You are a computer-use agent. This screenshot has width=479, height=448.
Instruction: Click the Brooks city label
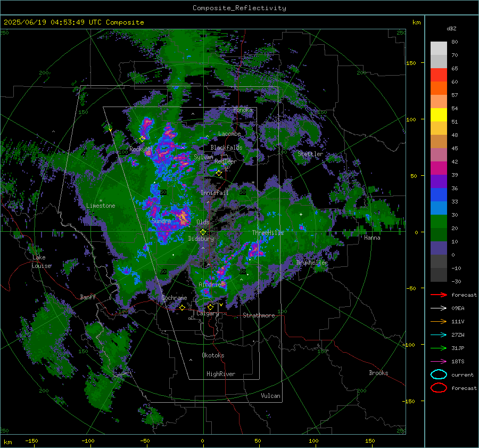378,373
